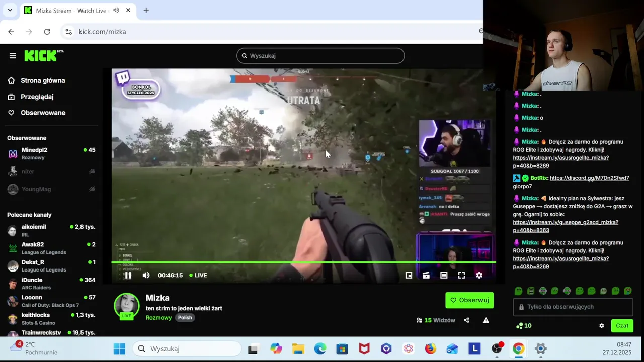The width and height of the screenshot is (644, 362).
Task: Switch to the Mizka Stream browser tab
Action: point(78,10)
